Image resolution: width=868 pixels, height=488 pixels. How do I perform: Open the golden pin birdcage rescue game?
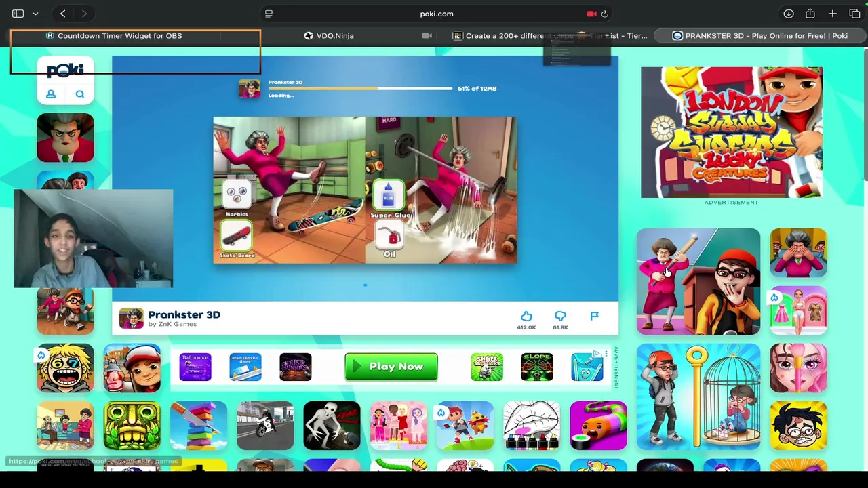click(x=698, y=396)
